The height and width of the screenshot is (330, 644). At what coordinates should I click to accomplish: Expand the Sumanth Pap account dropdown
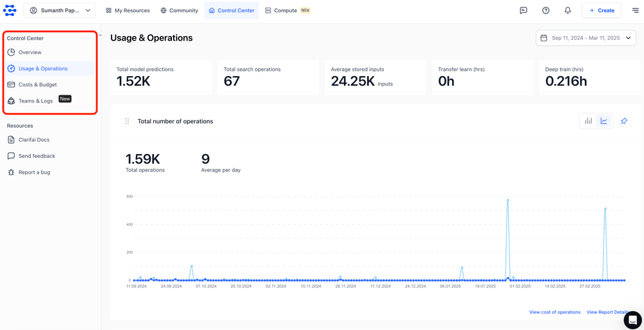pos(60,10)
